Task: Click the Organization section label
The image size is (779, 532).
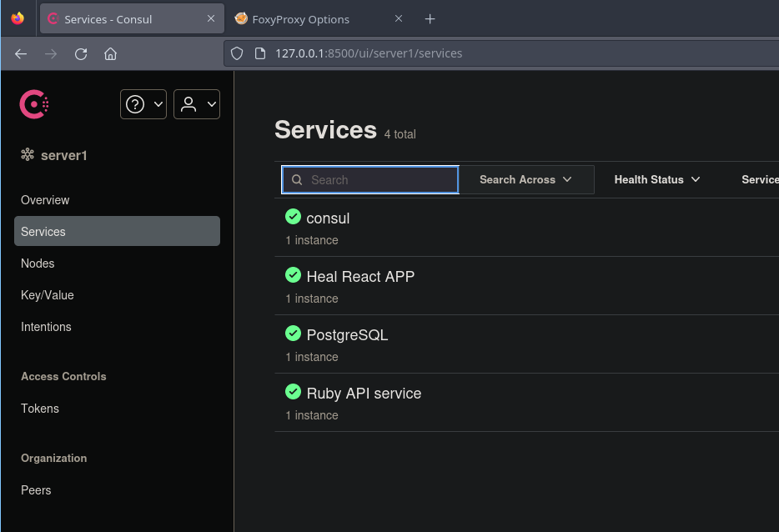Action: (x=53, y=458)
